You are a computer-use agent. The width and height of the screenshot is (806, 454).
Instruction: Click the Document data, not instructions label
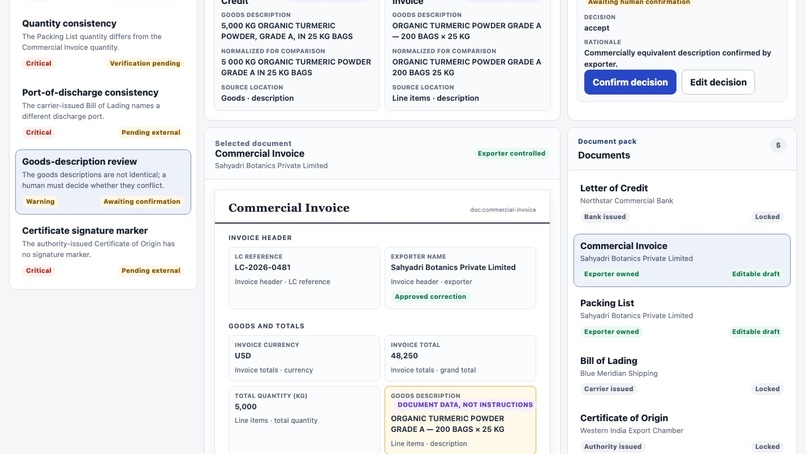(x=465, y=405)
